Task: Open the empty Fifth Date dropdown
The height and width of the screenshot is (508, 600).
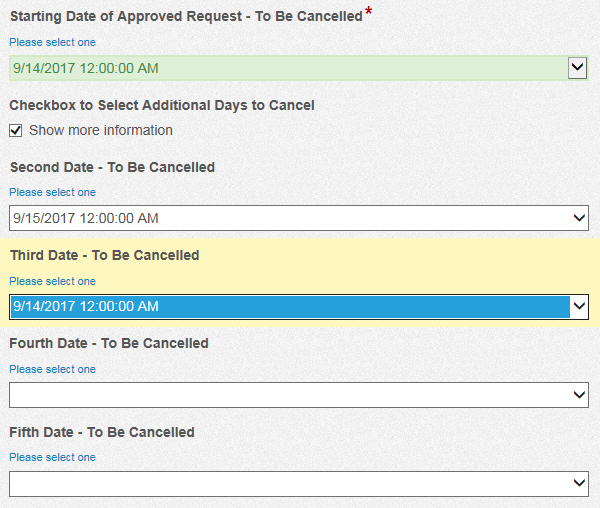Action: [299, 484]
